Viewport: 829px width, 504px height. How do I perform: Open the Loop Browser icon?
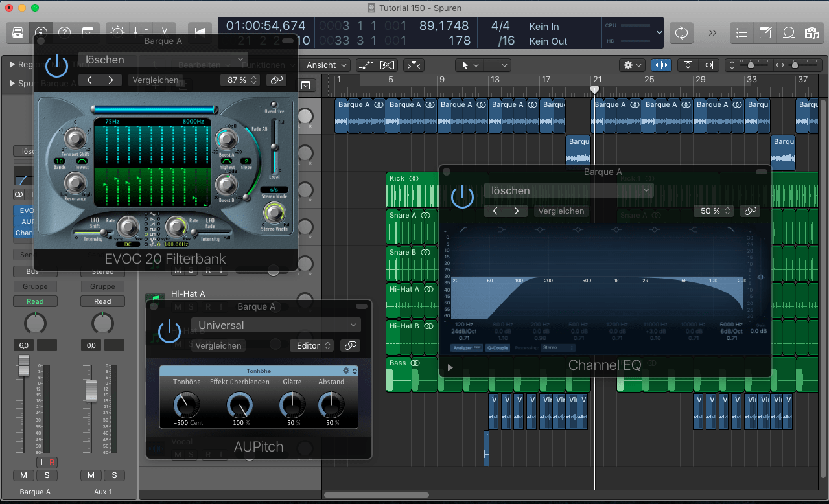pos(788,32)
